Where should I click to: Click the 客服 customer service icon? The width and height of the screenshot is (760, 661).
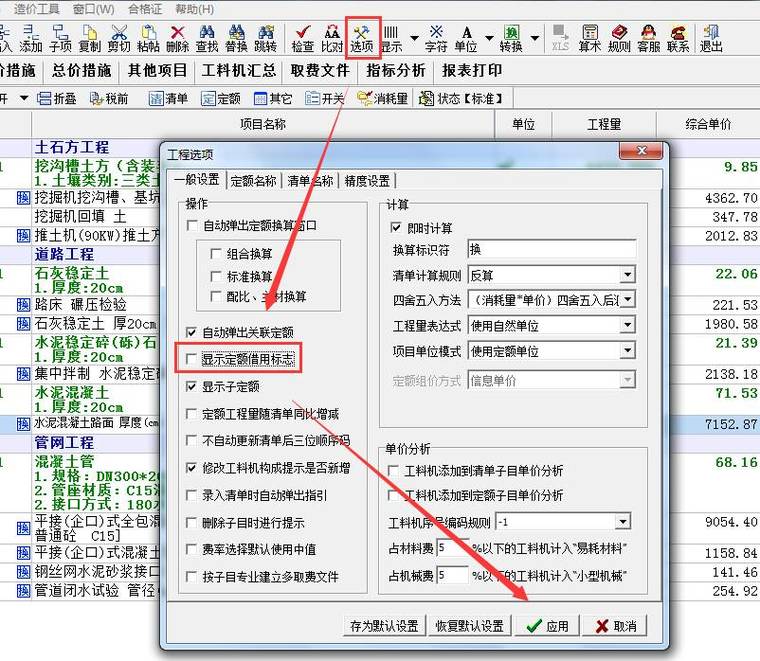tap(648, 38)
